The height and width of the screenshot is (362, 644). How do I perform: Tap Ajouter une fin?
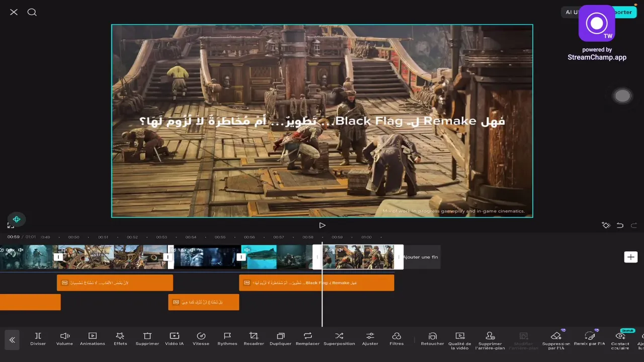click(422, 257)
